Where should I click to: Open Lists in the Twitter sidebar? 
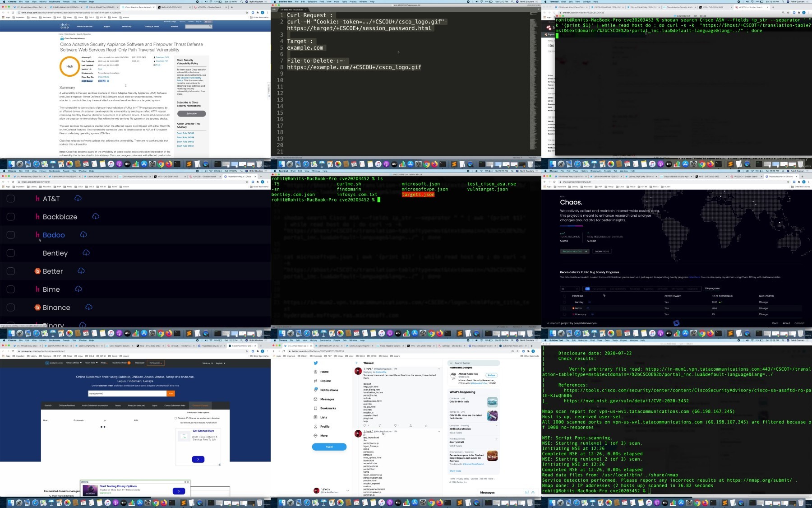point(320,417)
